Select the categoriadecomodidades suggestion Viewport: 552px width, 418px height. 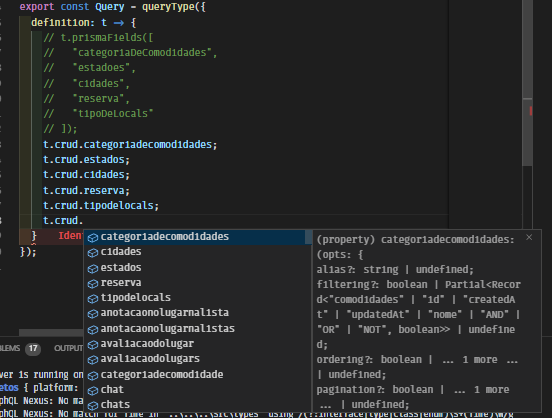pyautogui.click(x=197, y=237)
